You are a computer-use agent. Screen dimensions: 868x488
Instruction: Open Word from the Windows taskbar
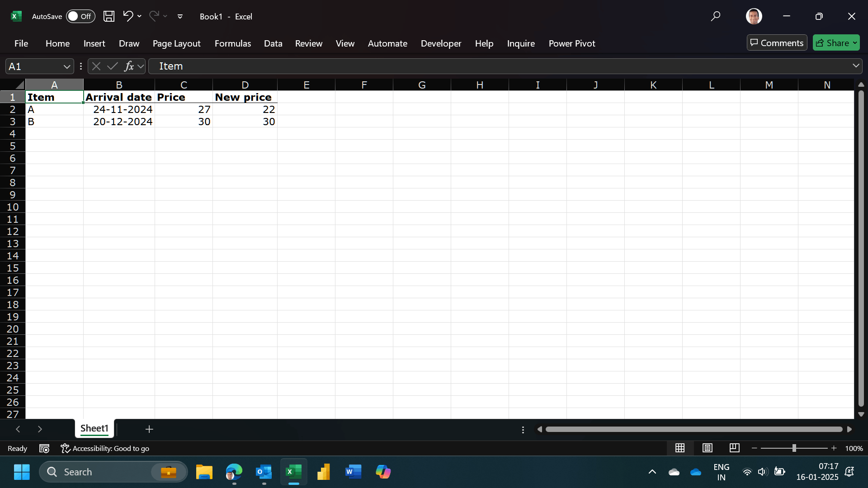tap(353, 472)
